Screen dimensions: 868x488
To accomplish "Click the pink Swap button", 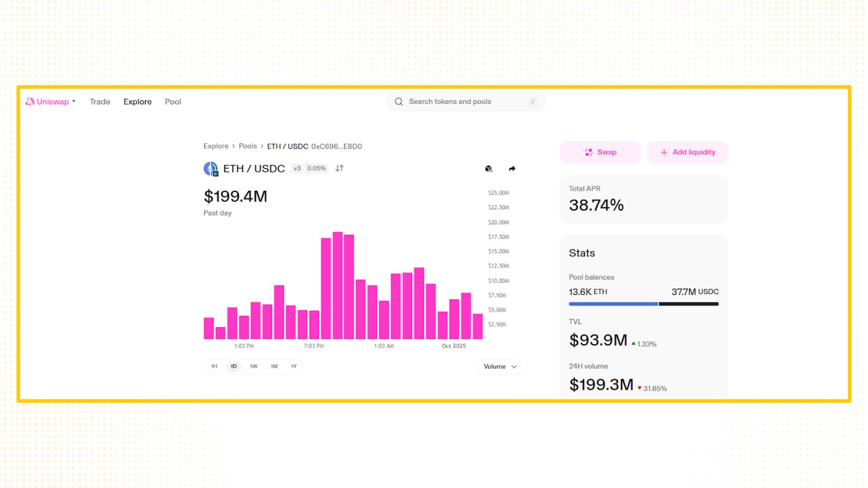I will point(600,152).
